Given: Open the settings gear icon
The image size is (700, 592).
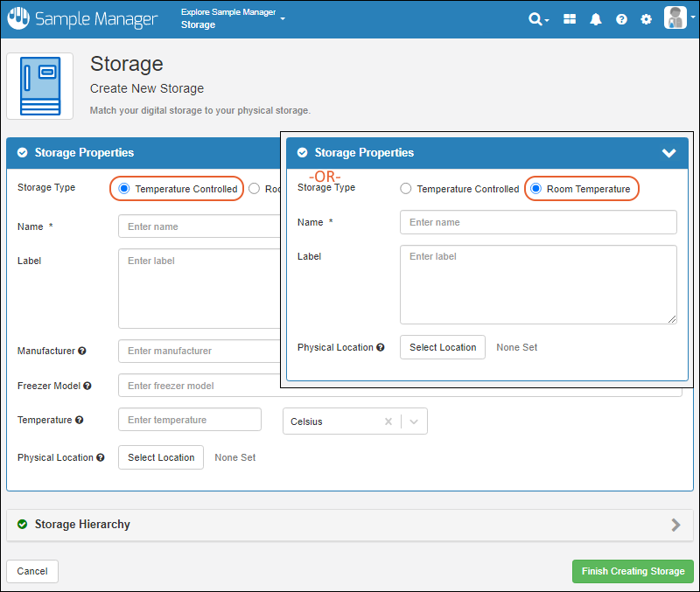Looking at the screenshot, I should [646, 19].
